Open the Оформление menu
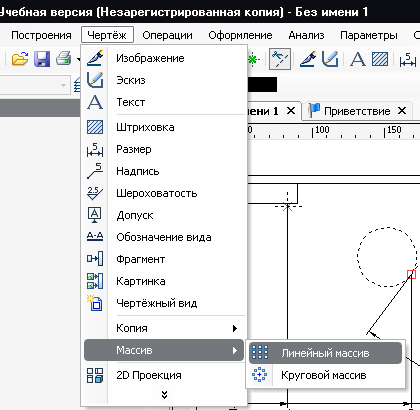Image resolution: width=420 pixels, height=410 pixels. click(x=240, y=35)
